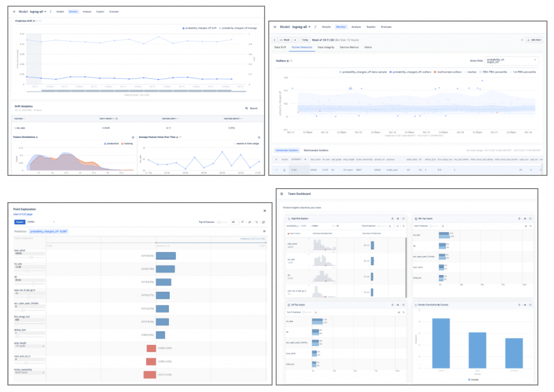Click lightbulb explain icon in outlier row
The width and height of the screenshot is (554, 392).
click(x=285, y=170)
